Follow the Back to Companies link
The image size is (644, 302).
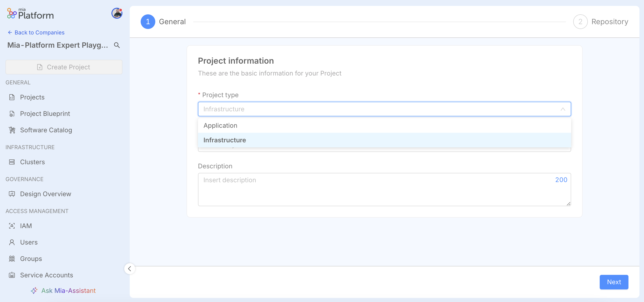36,32
